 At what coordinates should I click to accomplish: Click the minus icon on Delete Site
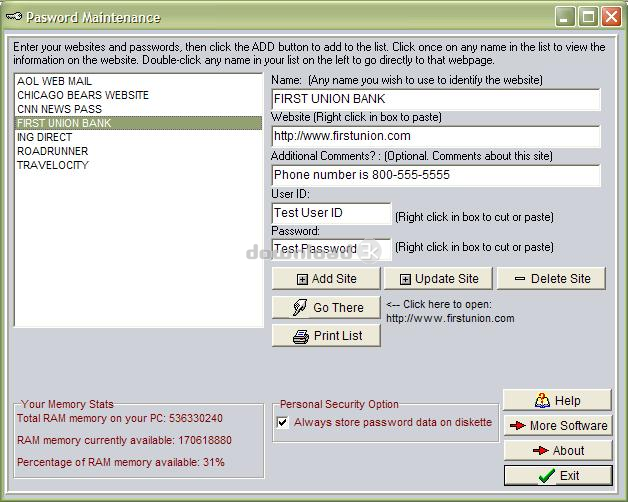tap(520, 278)
